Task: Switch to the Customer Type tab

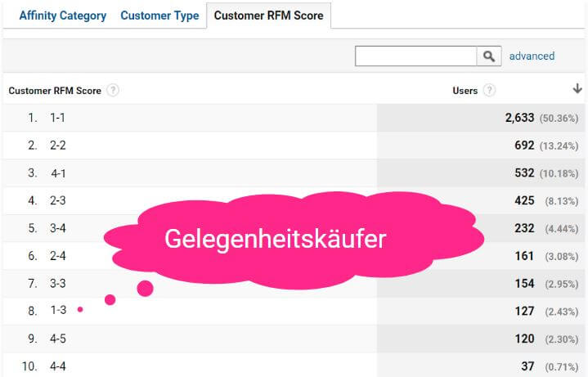Action: [159, 16]
